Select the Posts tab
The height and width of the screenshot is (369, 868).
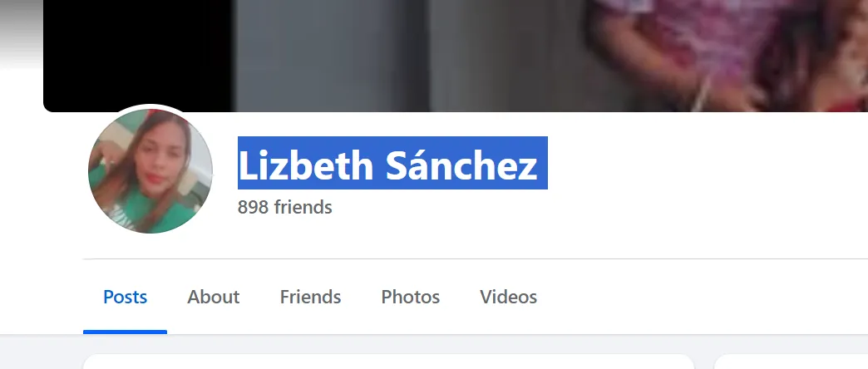(x=125, y=297)
